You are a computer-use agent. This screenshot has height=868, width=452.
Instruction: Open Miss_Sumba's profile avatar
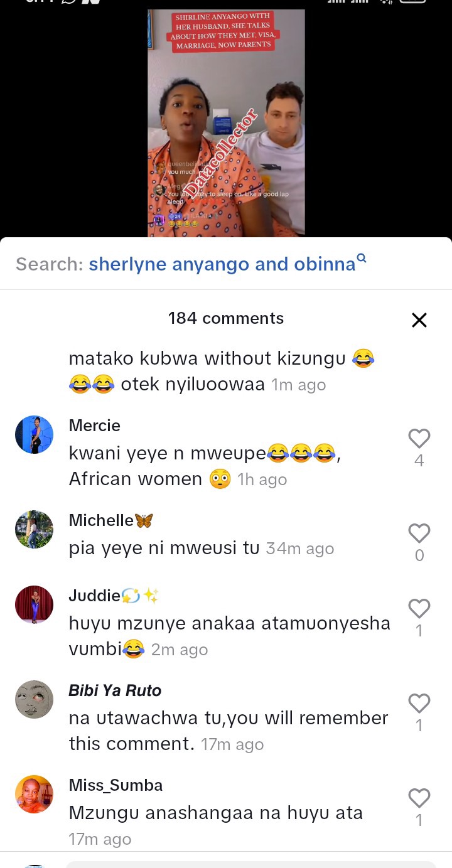pyautogui.click(x=34, y=794)
